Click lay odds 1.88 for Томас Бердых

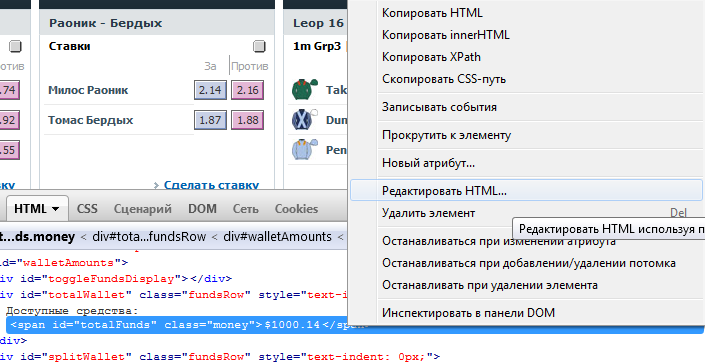(x=247, y=120)
